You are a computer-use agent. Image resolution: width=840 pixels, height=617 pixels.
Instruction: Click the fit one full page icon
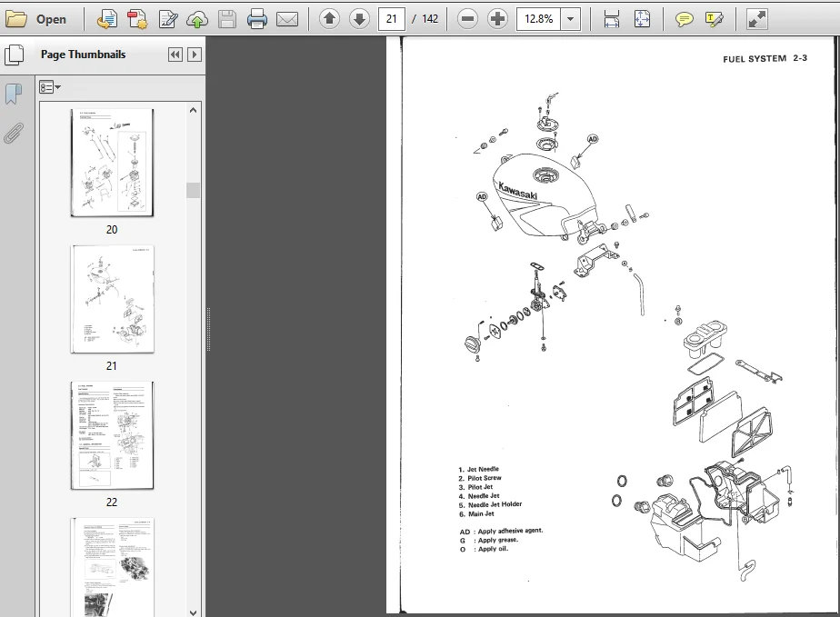click(642, 19)
